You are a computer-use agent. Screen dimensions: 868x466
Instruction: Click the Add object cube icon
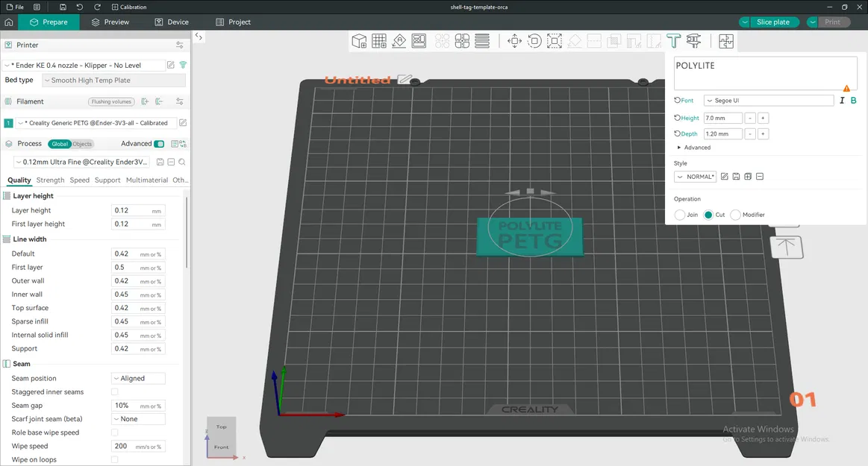[x=359, y=41]
